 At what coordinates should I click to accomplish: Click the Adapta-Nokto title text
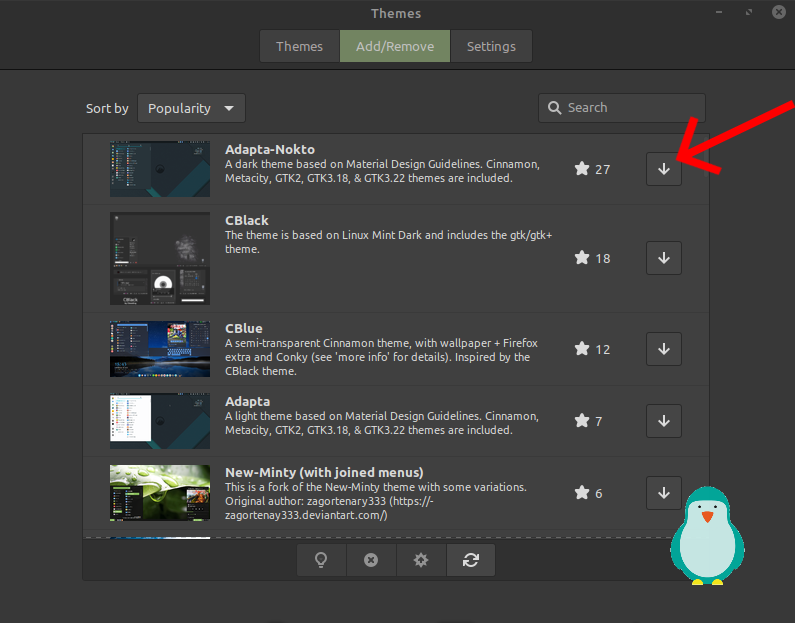[270, 150]
